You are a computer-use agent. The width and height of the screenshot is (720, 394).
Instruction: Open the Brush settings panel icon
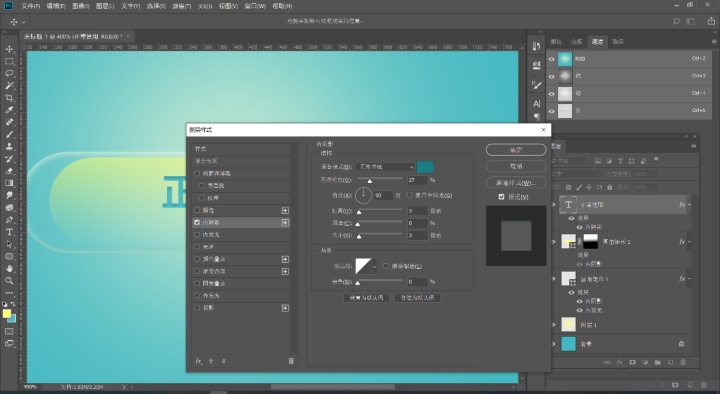(x=536, y=84)
